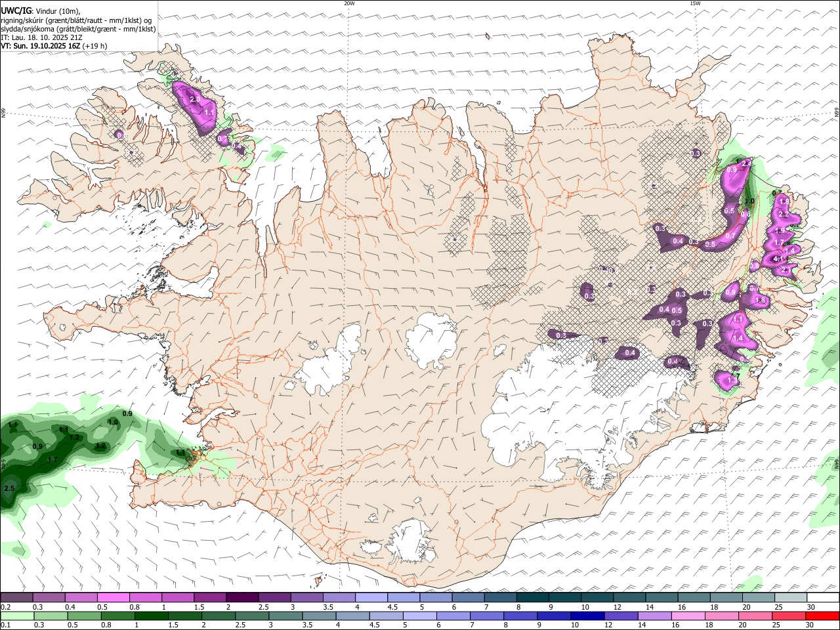Pick the dark mauve 0.2 snow legend swatch
Image resolution: width=840 pixels, height=630 pixels.
16,598
